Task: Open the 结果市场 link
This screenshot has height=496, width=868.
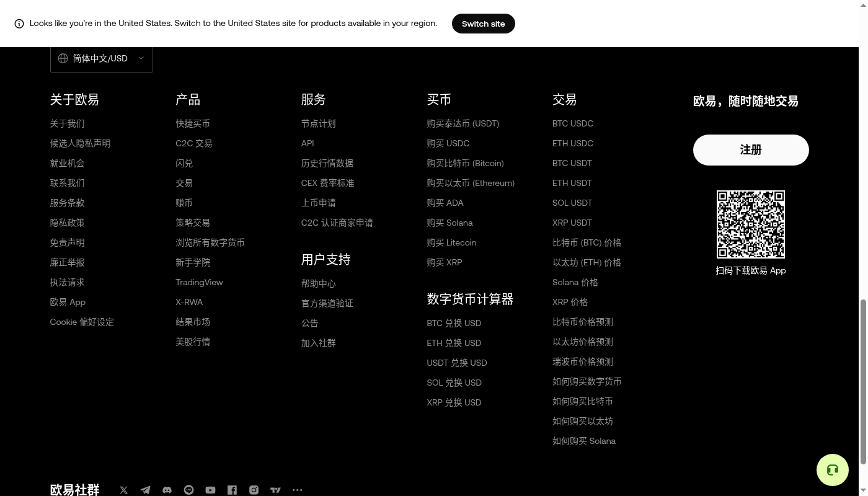Action: pos(193,322)
